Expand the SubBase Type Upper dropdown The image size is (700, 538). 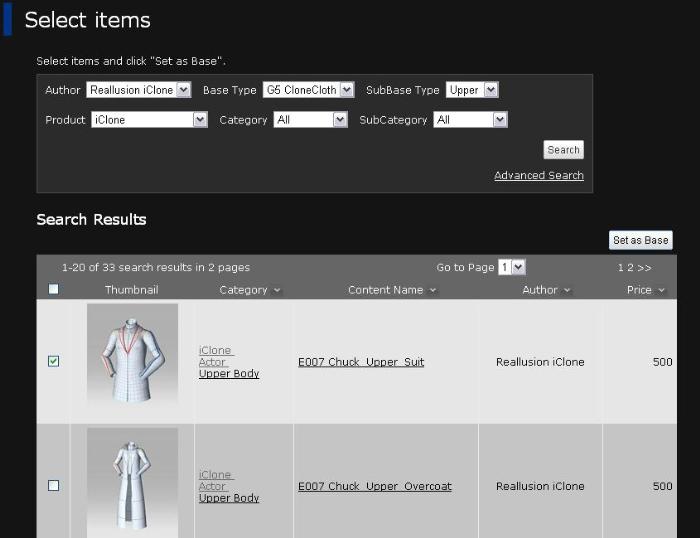[x=472, y=90]
